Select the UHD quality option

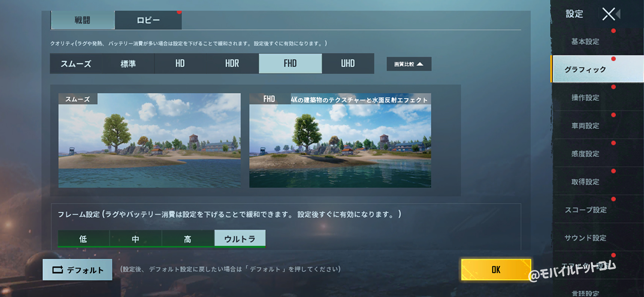348,64
